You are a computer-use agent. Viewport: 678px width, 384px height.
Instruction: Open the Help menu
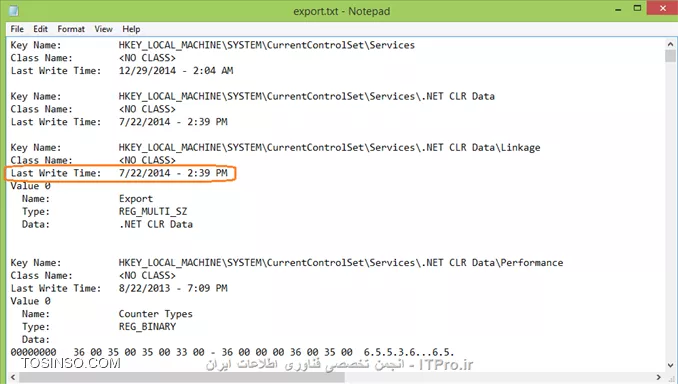tap(131, 29)
